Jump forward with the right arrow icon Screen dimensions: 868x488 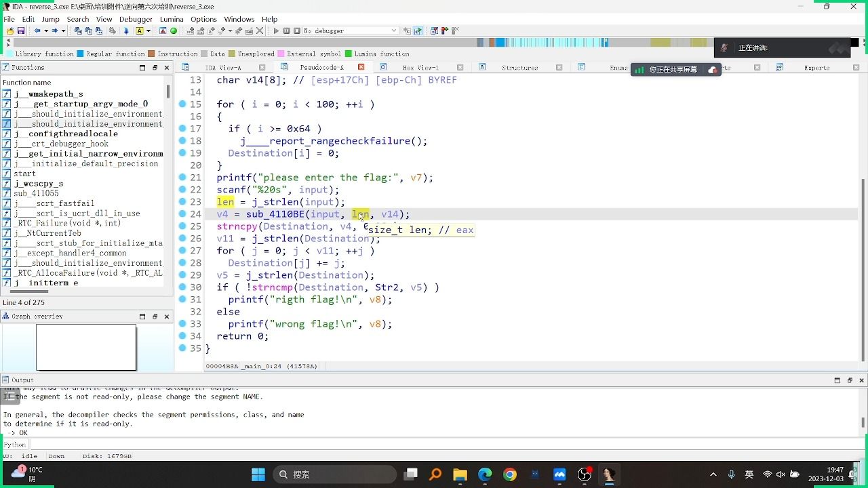click(55, 30)
